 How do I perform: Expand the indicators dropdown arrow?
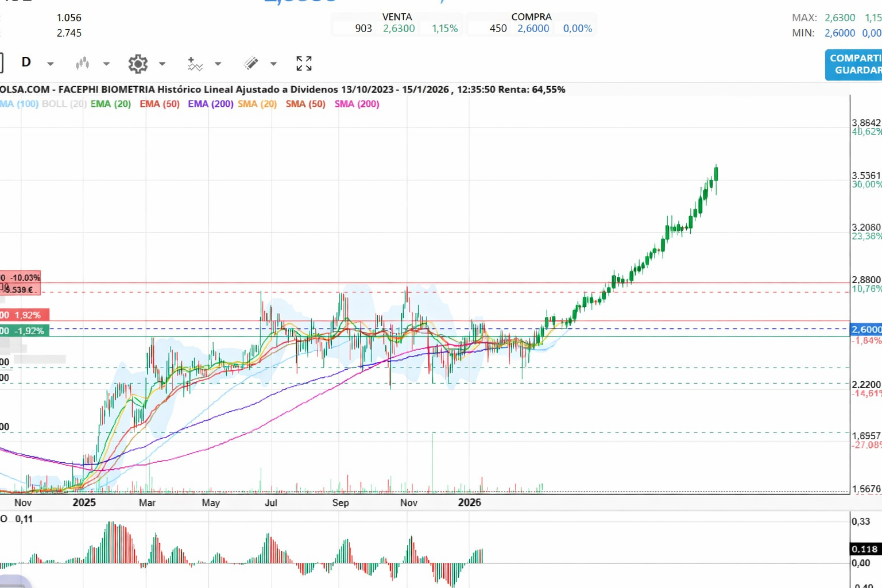tap(218, 64)
